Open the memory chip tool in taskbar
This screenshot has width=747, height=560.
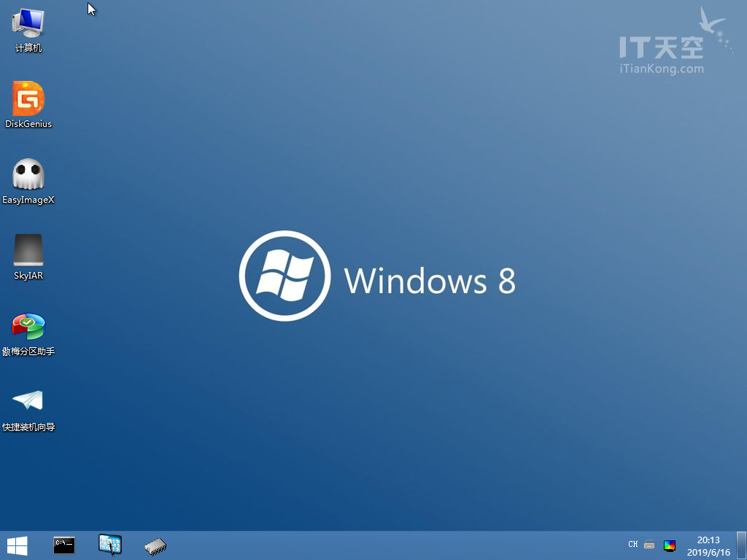point(155,546)
